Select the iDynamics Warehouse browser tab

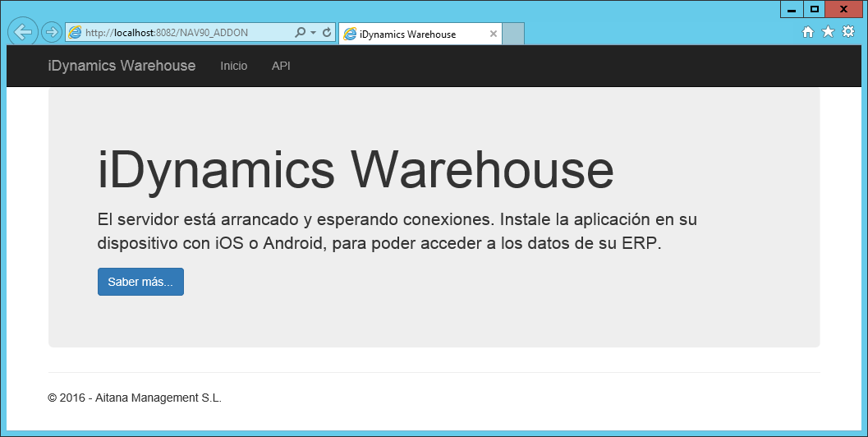point(420,34)
